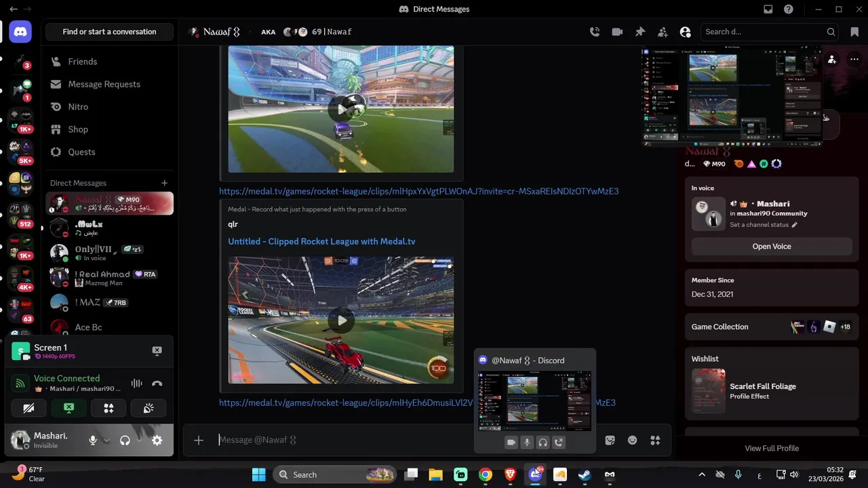Image resolution: width=868 pixels, height=488 pixels.
Task: Open the Quests page
Action: coord(109,152)
